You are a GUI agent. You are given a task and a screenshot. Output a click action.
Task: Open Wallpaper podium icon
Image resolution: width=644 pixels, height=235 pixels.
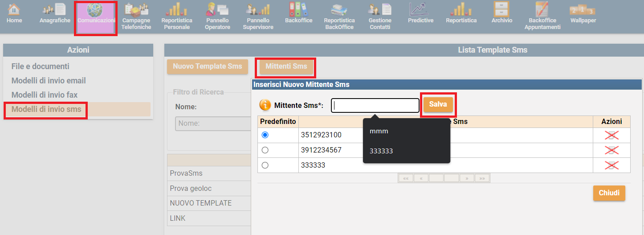pyautogui.click(x=583, y=10)
